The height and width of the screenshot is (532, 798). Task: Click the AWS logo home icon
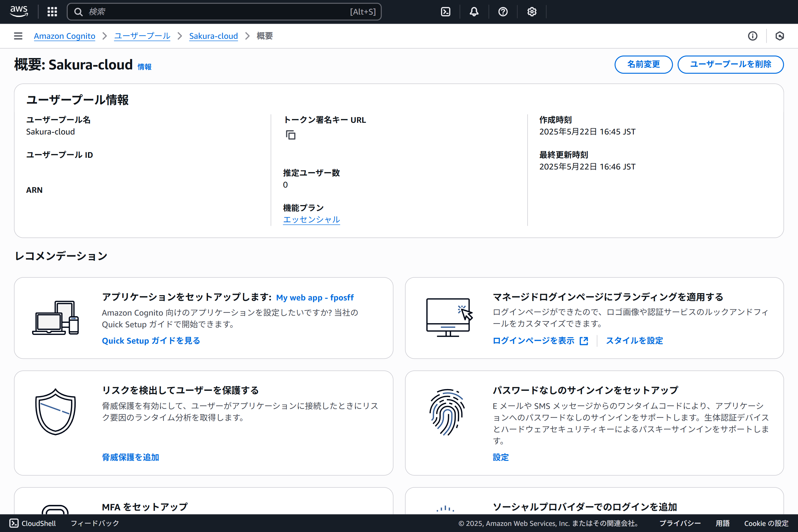(x=19, y=12)
